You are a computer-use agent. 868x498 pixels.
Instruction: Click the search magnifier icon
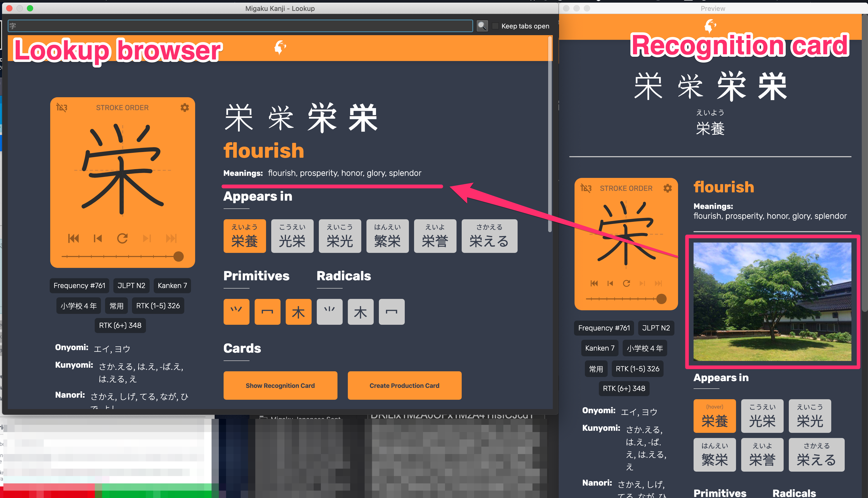[x=482, y=26]
